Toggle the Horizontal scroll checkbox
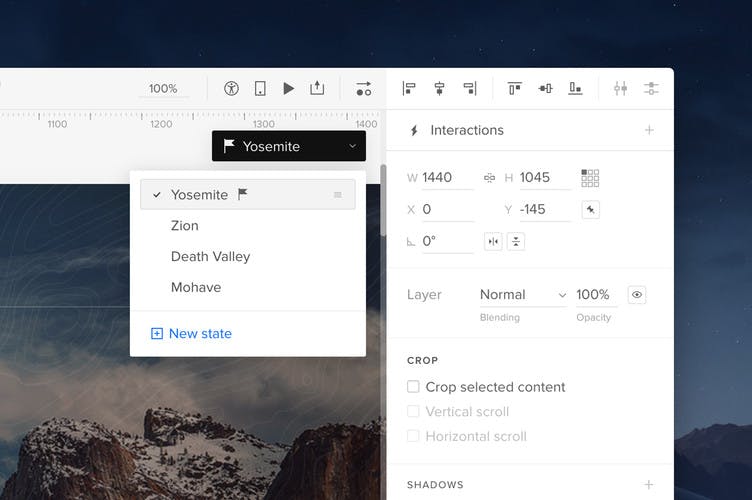The image size is (752, 500). (x=413, y=436)
